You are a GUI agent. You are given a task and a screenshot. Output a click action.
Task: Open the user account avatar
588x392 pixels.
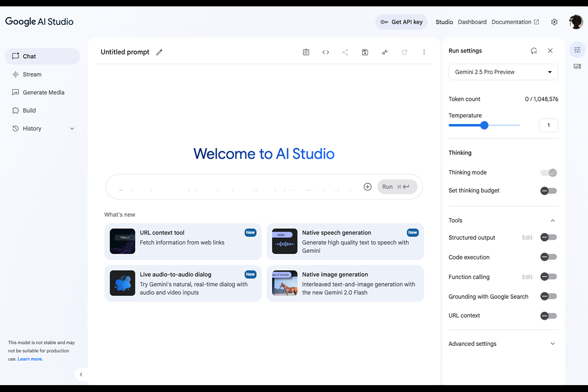pos(576,22)
